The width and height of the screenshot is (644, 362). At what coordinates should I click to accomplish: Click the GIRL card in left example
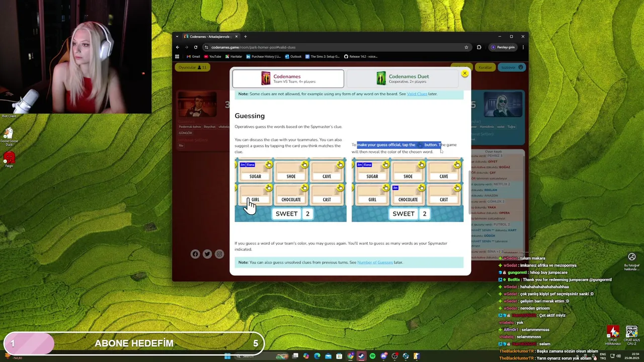[255, 195]
